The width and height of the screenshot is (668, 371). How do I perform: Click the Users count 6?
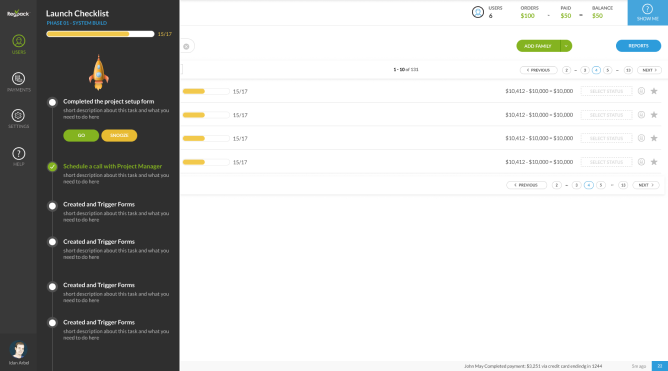[491, 16]
